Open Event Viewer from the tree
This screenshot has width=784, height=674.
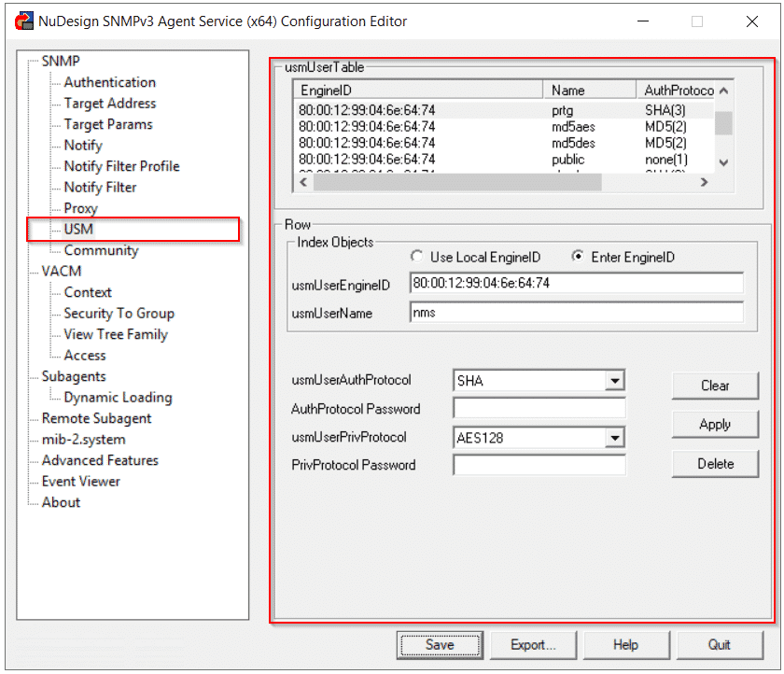80,481
